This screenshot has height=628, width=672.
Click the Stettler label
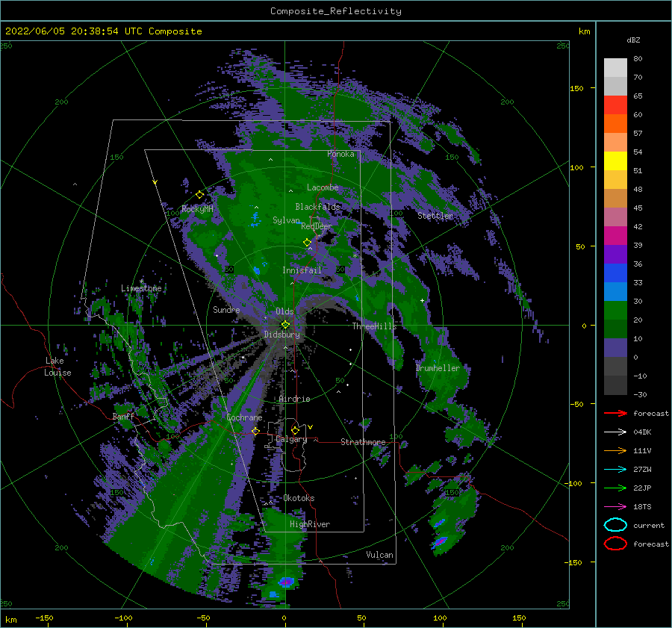click(435, 216)
